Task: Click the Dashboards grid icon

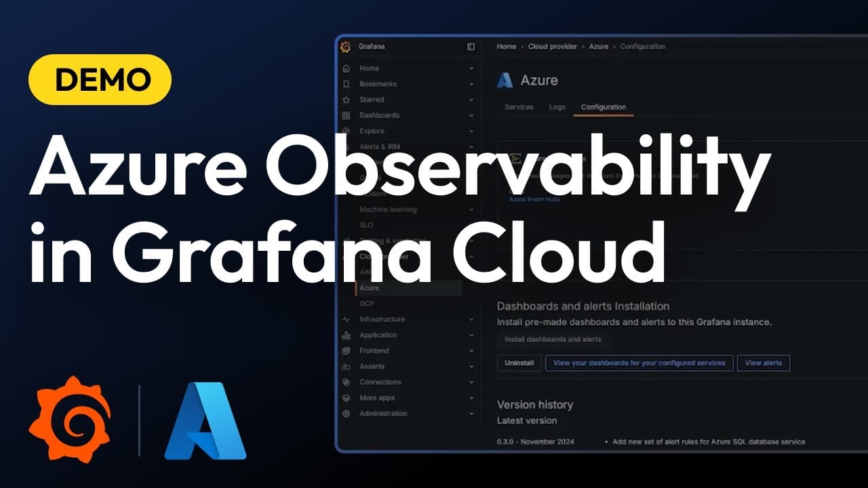Action: (346, 115)
